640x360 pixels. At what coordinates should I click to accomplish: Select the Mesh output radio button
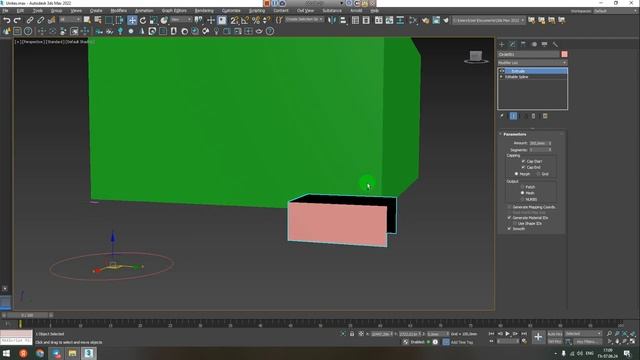tap(522, 193)
